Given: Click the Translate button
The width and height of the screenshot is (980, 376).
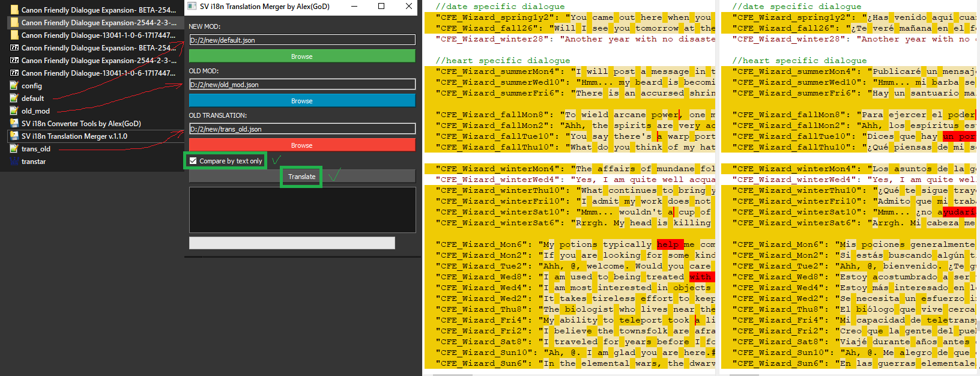Looking at the screenshot, I should click(x=301, y=177).
